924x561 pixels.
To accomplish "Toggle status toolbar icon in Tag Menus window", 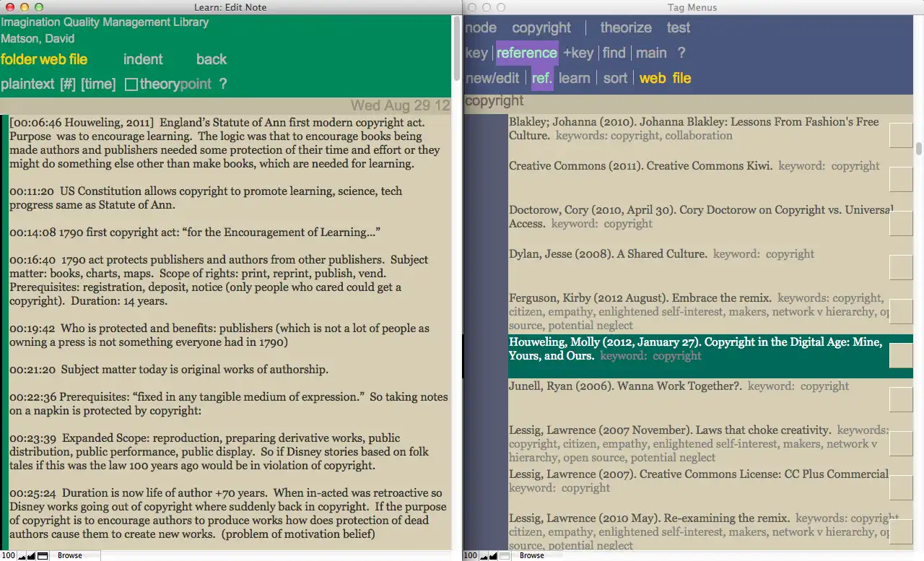I will point(505,556).
